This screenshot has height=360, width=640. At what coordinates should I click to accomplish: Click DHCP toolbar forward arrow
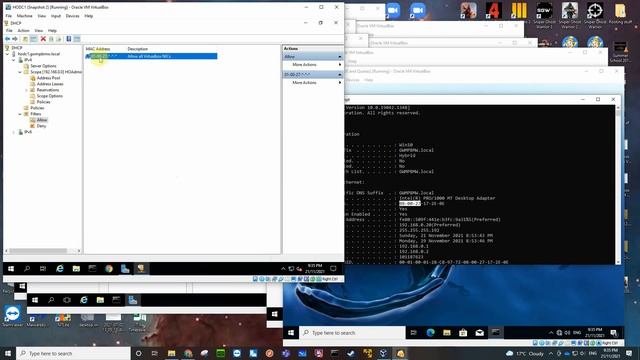coord(15,39)
